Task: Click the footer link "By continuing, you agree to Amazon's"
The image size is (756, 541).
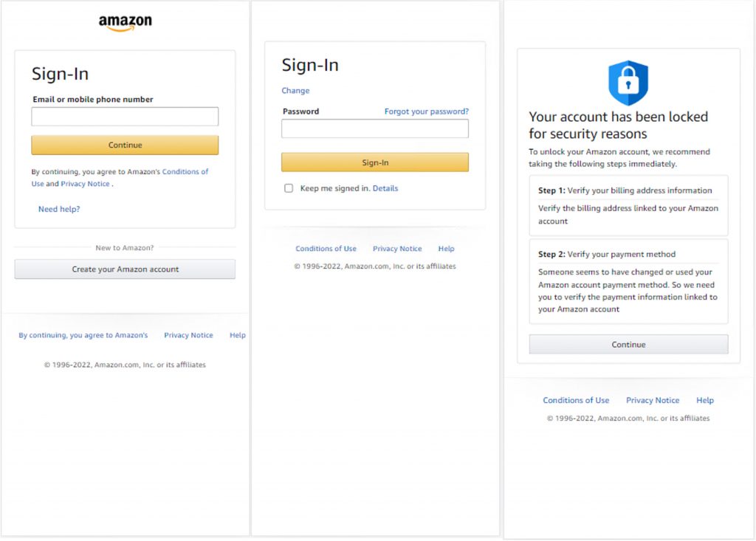Action: 83,335
